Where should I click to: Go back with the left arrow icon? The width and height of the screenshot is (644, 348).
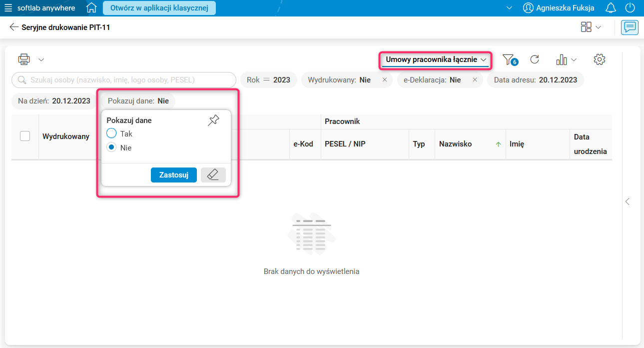(x=14, y=27)
